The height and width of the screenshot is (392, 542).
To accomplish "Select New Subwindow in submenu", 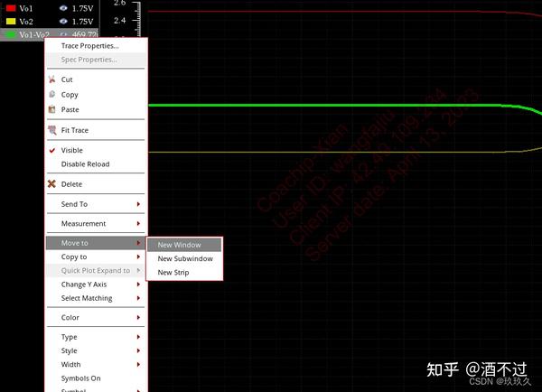I will pyautogui.click(x=184, y=258).
